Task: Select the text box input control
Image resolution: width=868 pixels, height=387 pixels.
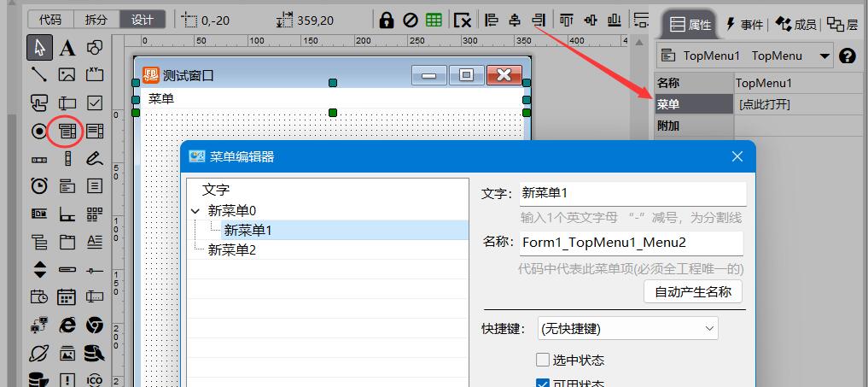Action: [x=67, y=103]
